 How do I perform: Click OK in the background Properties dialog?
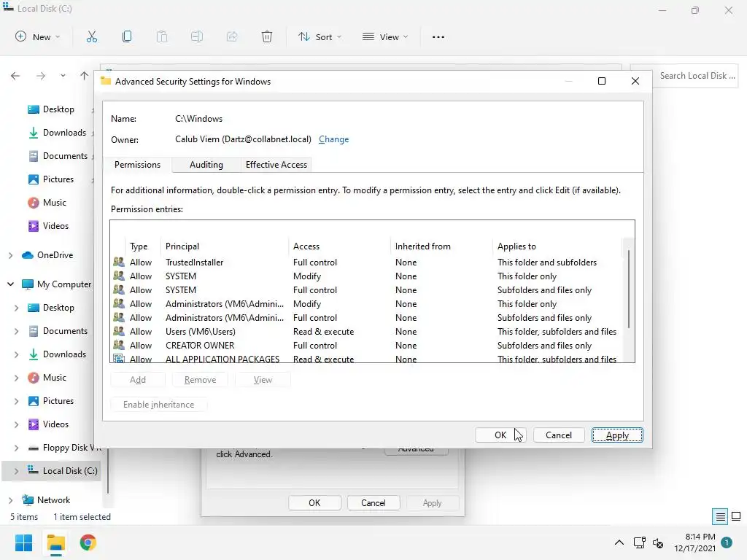314,503
